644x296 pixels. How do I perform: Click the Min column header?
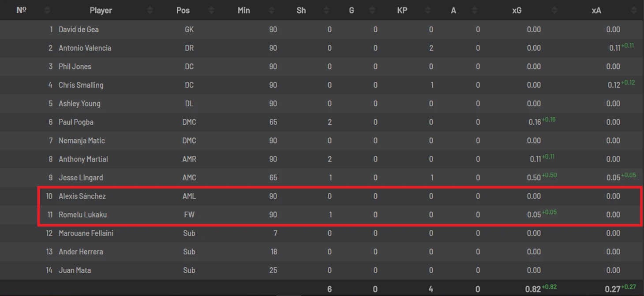point(244,10)
